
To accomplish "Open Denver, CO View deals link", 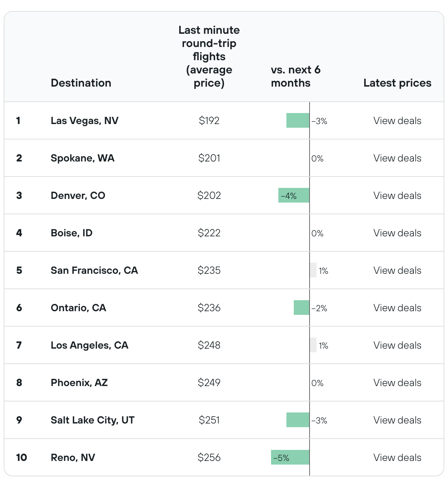I will [x=397, y=196].
